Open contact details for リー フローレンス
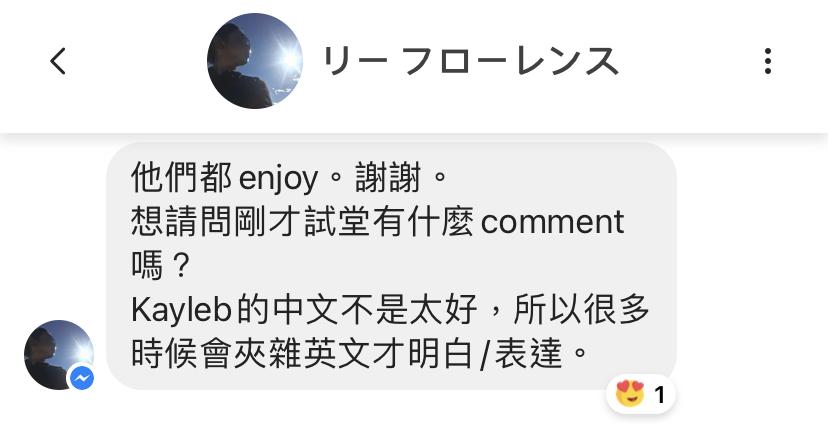Image resolution: width=828 pixels, height=424 pixels. coord(470,61)
